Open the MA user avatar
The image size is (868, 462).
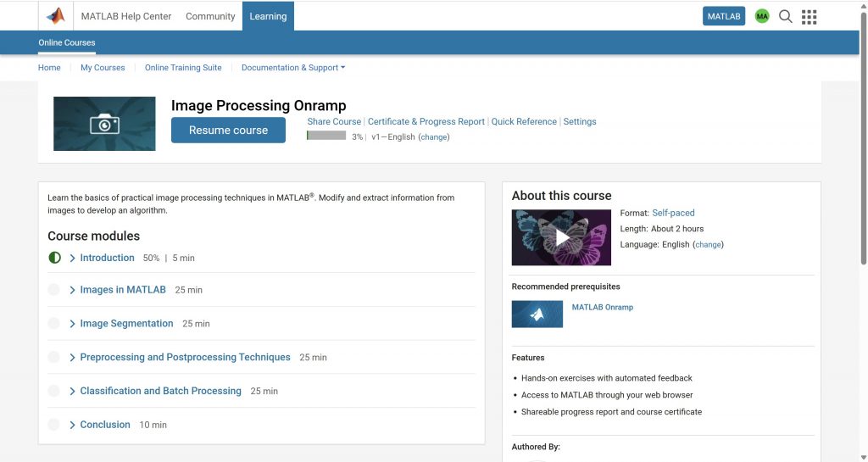[x=762, y=17]
